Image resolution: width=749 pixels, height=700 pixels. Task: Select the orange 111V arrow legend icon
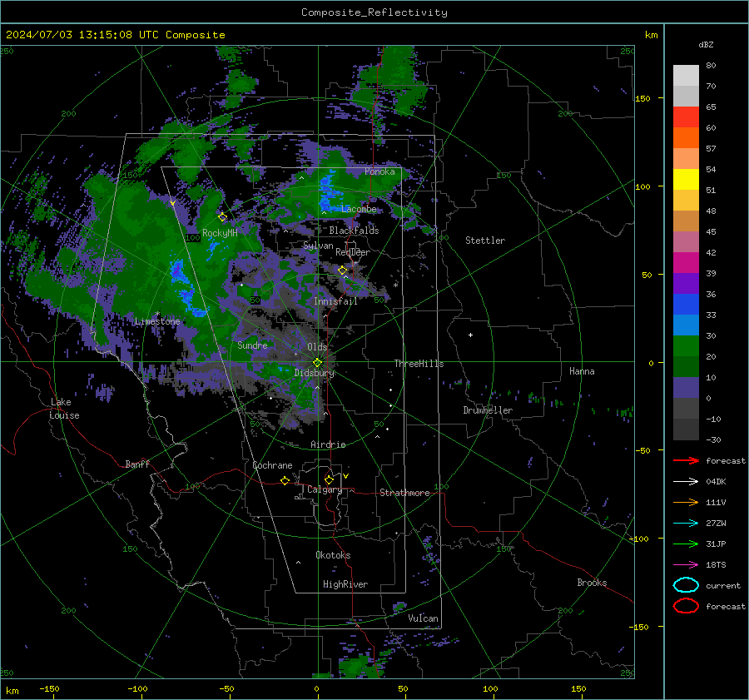[x=686, y=502]
